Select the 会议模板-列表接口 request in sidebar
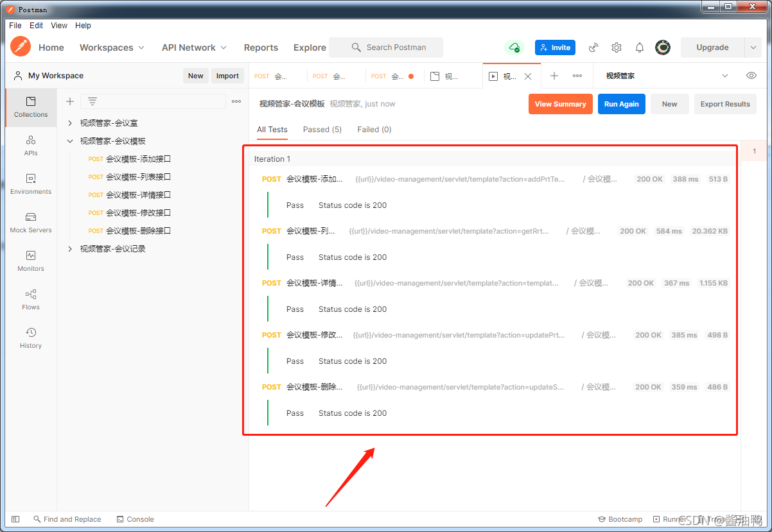 [138, 176]
